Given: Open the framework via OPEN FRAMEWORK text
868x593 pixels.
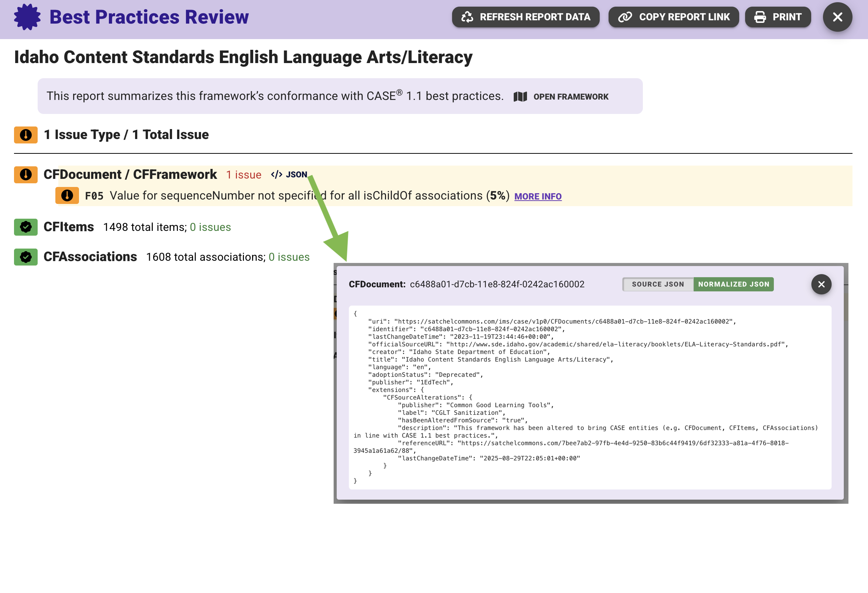Looking at the screenshot, I should tap(571, 97).
